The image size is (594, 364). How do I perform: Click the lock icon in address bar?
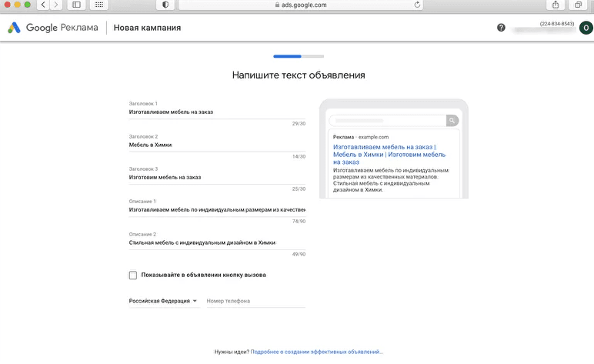pos(277,5)
